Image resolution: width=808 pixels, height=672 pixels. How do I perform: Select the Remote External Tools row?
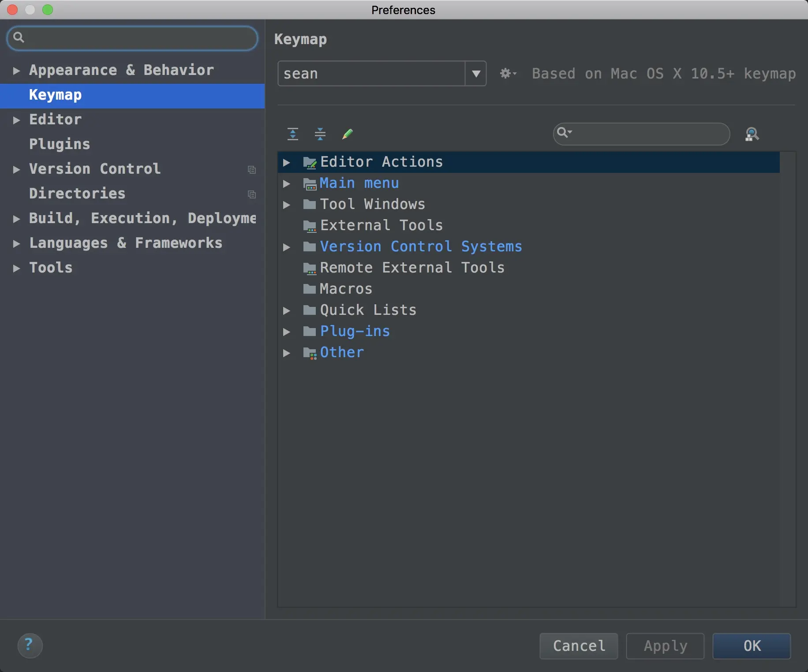coord(529,268)
